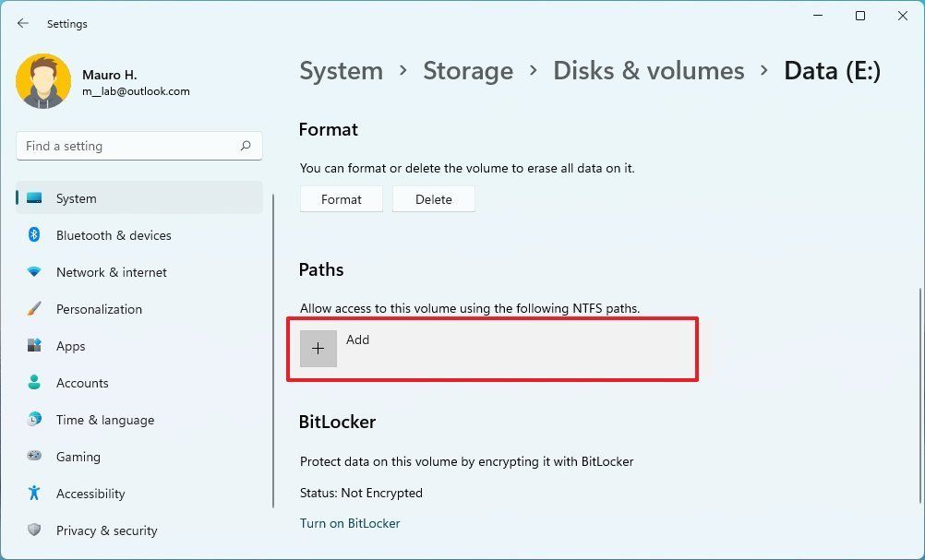925x560 pixels.
Task: Click the Personalization brush icon
Action: pyautogui.click(x=34, y=309)
